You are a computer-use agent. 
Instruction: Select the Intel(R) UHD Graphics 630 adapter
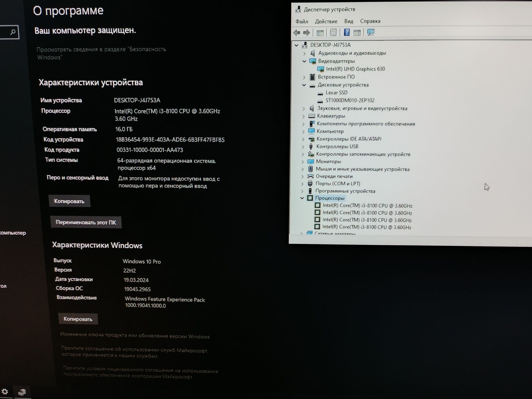coord(355,69)
